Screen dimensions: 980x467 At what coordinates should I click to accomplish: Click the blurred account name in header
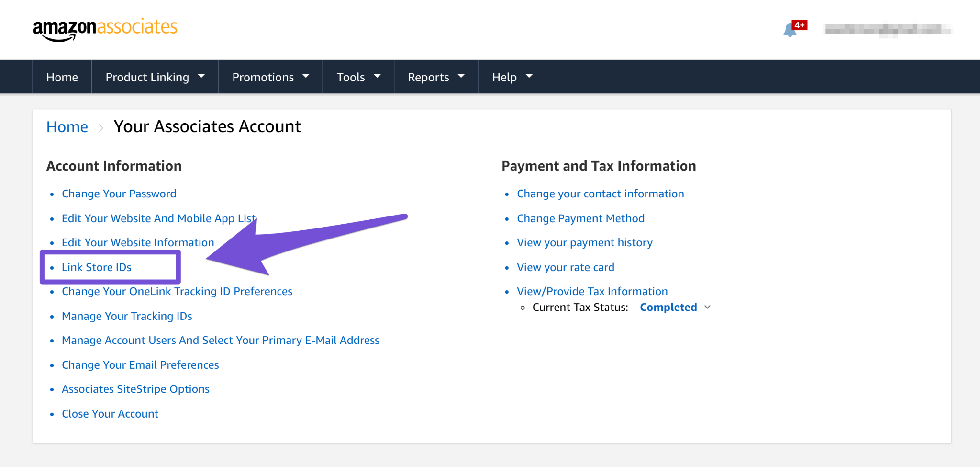pyautogui.click(x=888, y=30)
